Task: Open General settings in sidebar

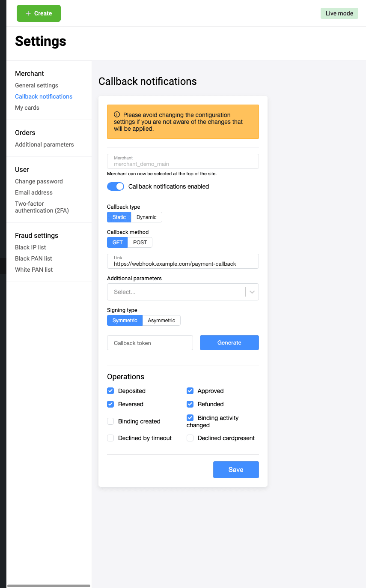Action: pos(36,85)
